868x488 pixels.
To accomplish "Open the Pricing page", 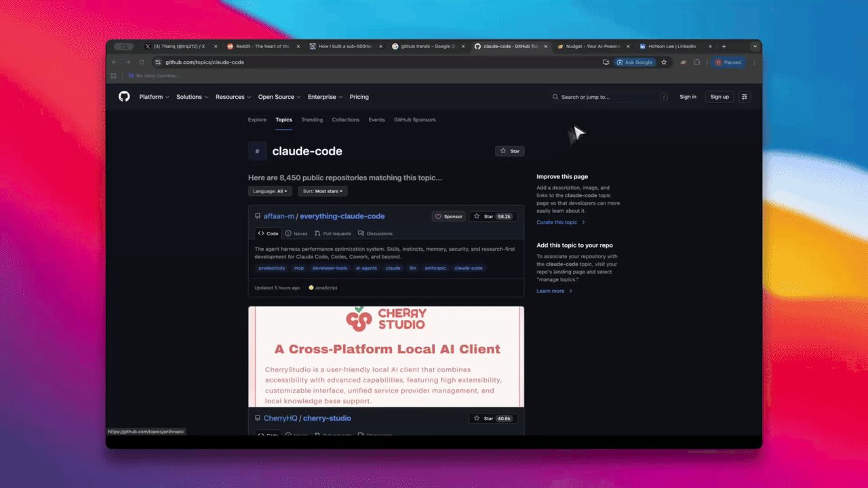I will [359, 97].
